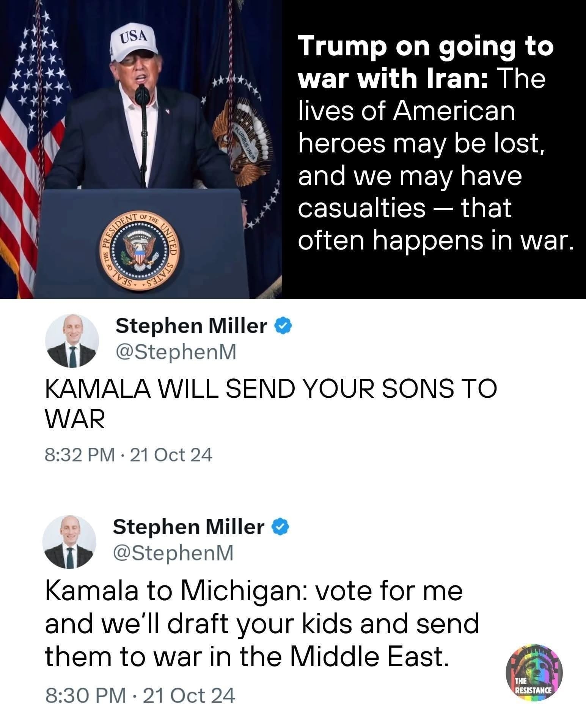Click the @StephenM handle on the bottom tweet
Screen dimensions: 586x728
pos(173,553)
